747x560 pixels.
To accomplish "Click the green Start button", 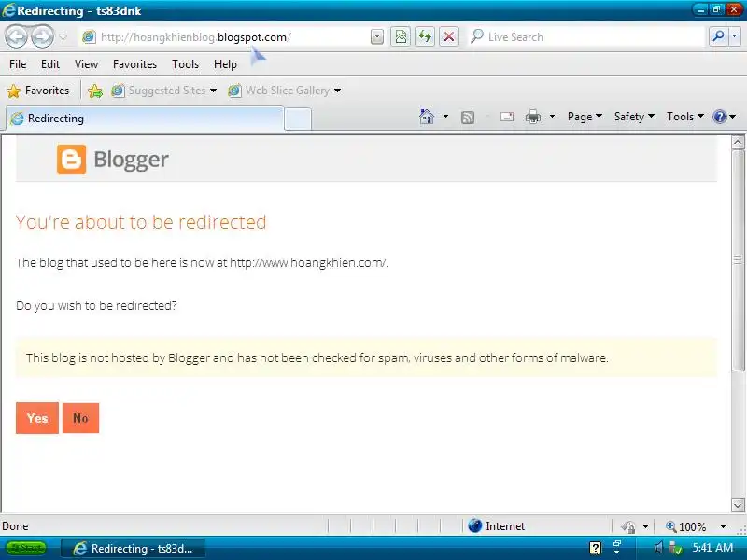I will pyautogui.click(x=26, y=548).
